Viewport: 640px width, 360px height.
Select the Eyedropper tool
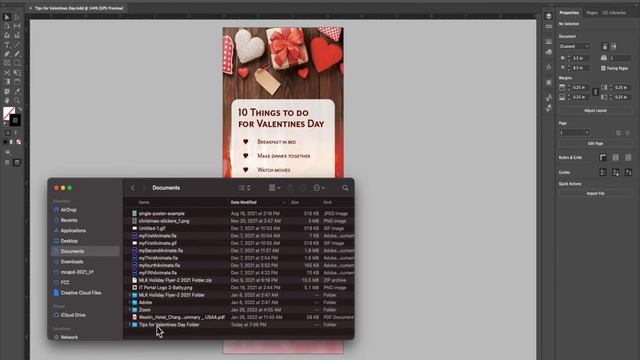(x=17, y=91)
